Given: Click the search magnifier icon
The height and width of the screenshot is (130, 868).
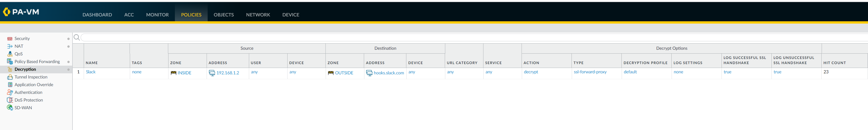Looking at the screenshot, I should coord(77,37).
